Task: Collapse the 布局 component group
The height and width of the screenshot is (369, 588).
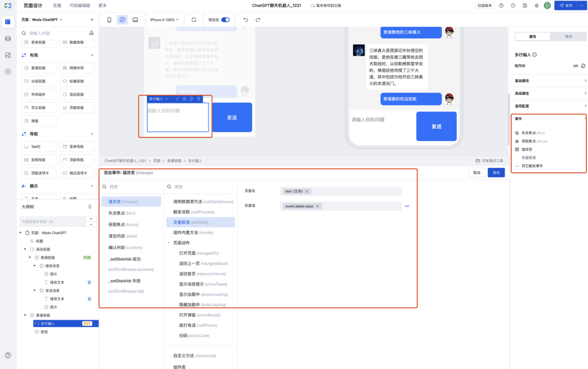Action: pyautogui.click(x=92, y=55)
